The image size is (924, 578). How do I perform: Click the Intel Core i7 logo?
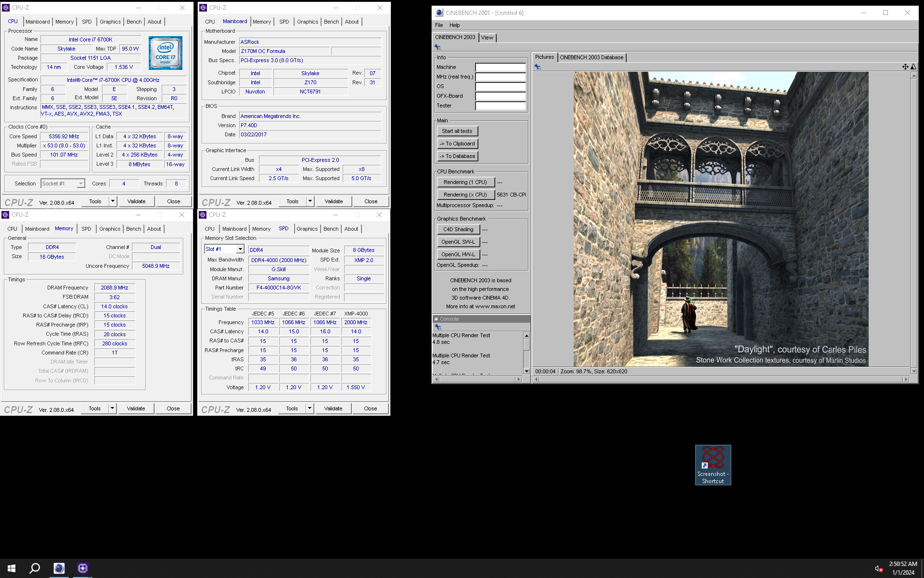click(x=165, y=53)
